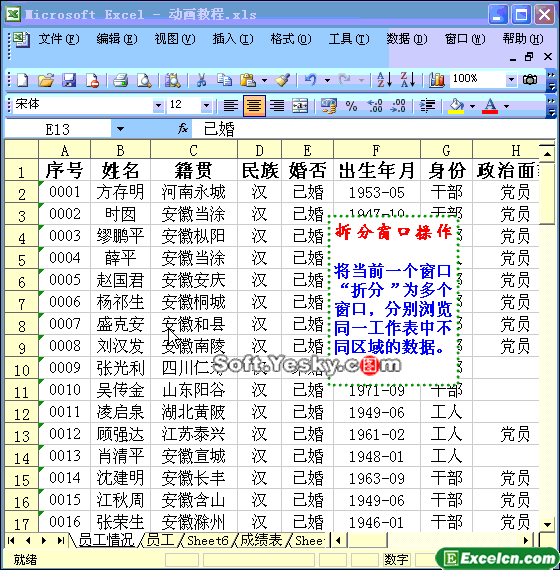The image size is (560, 570).
Task: Apply the red font color
Action: click(x=490, y=106)
